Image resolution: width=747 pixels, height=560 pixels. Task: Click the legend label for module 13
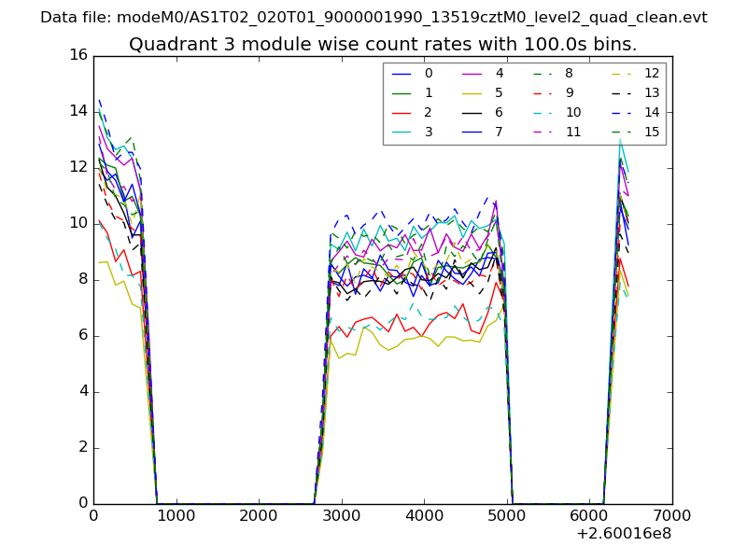point(652,93)
